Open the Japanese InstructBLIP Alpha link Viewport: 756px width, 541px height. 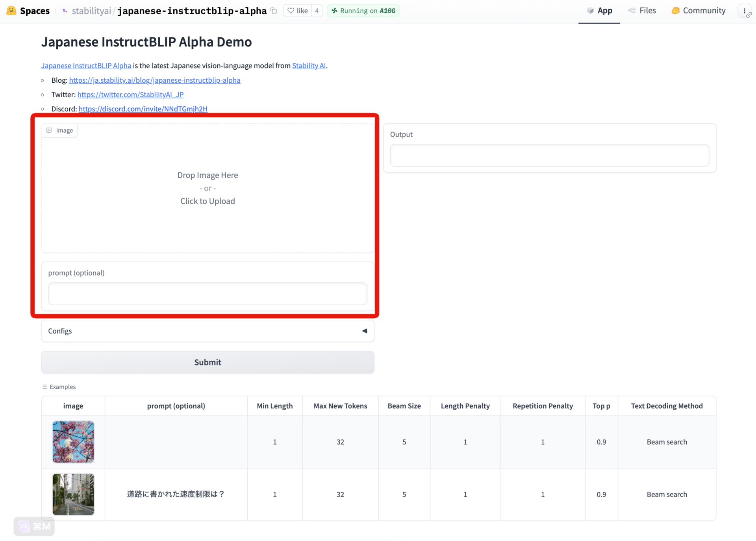[86, 66]
